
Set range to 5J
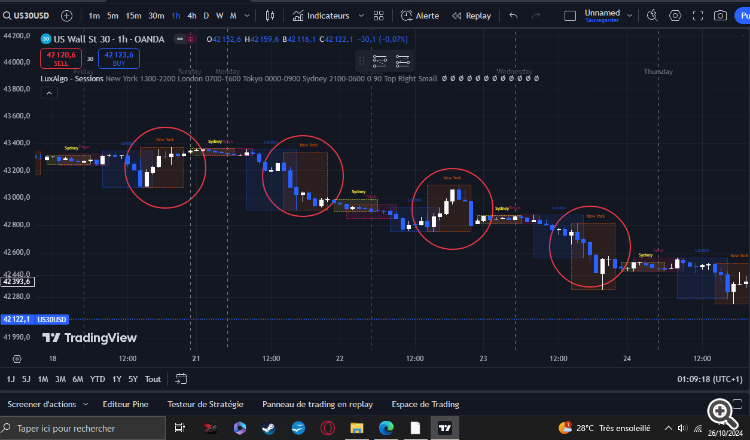(26, 379)
